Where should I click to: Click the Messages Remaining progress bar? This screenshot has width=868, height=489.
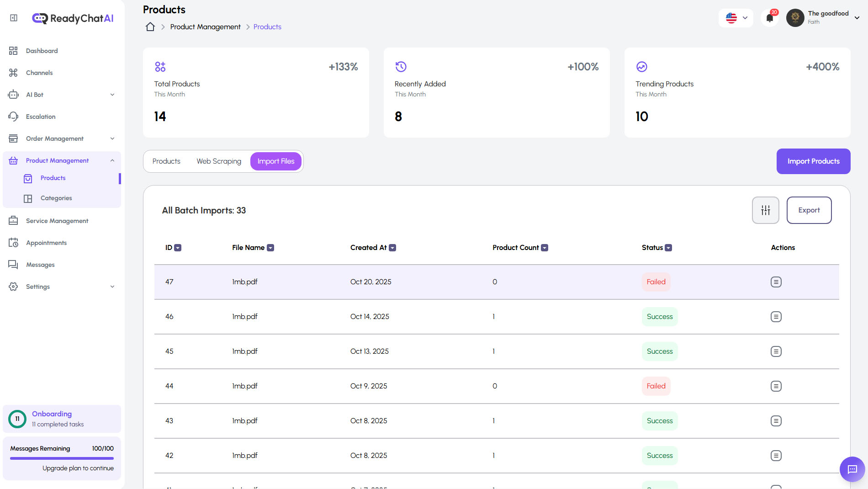62,458
